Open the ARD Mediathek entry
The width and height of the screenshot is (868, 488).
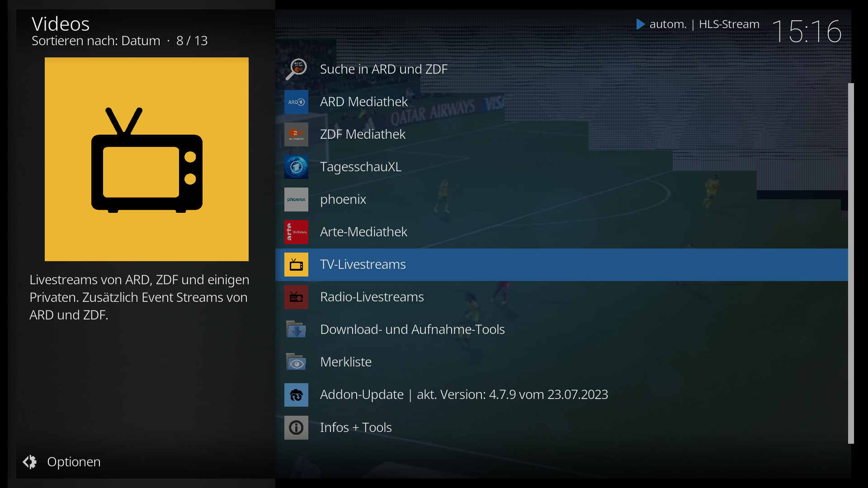click(x=561, y=102)
